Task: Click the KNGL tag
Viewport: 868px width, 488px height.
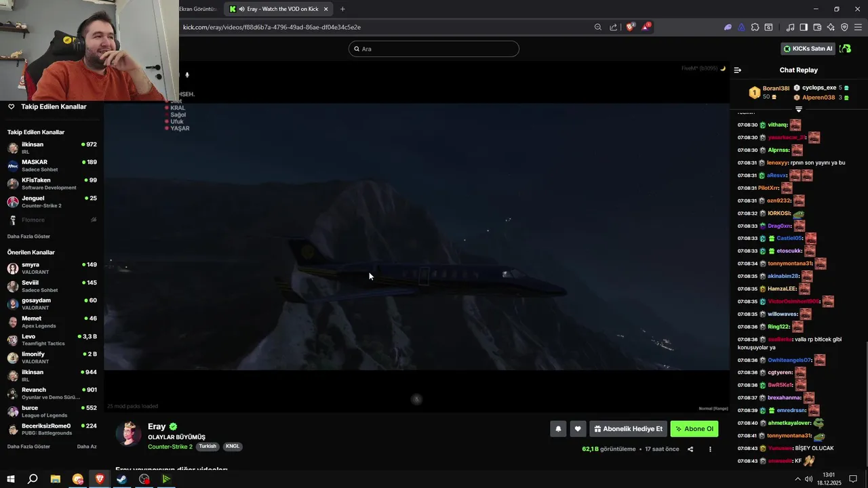Action: point(233,447)
